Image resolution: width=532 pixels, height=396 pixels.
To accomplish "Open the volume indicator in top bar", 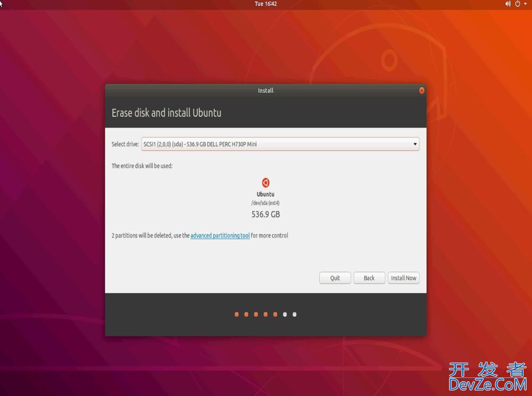I will pos(508,4).
